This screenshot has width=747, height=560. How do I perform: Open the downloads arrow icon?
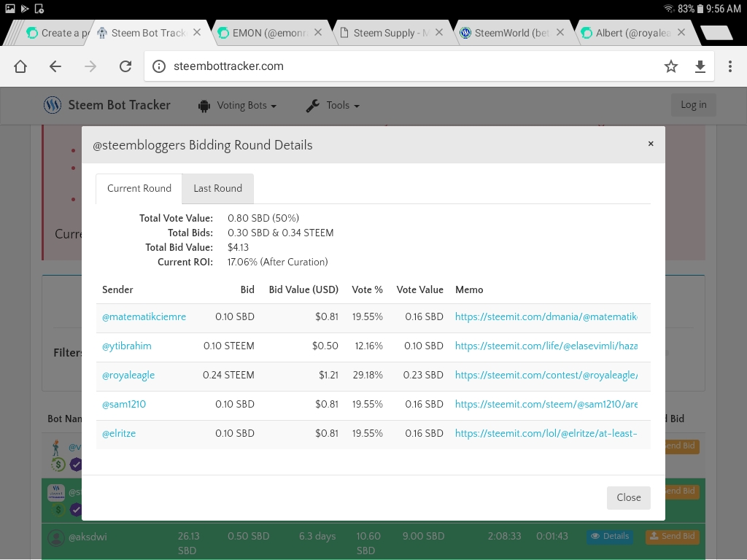(x=700, y=66)
